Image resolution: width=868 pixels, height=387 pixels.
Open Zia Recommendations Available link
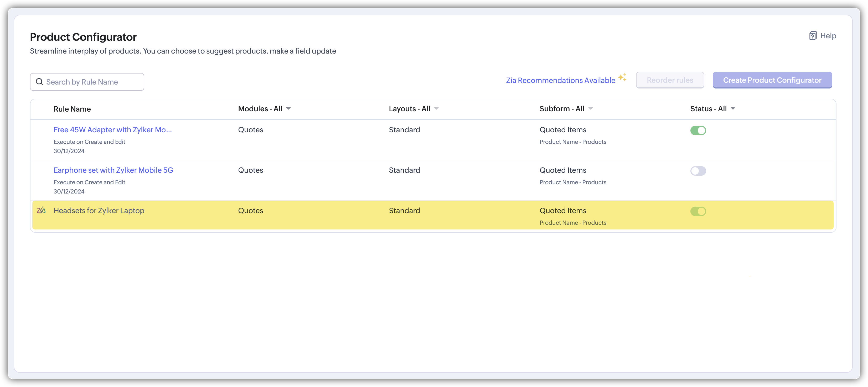[560, 81]
